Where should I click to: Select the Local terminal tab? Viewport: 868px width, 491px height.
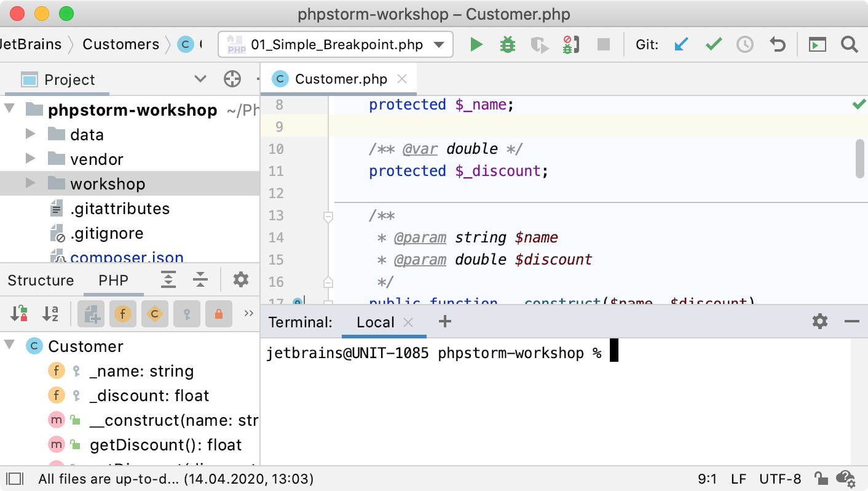(375, 322)
